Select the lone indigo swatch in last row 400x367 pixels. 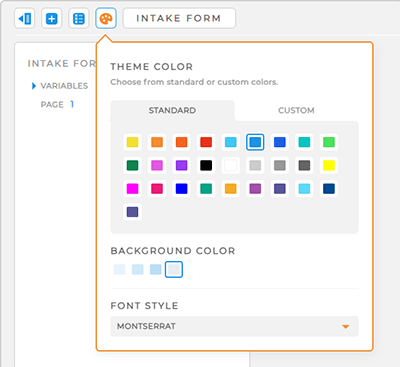pos(132,212)
